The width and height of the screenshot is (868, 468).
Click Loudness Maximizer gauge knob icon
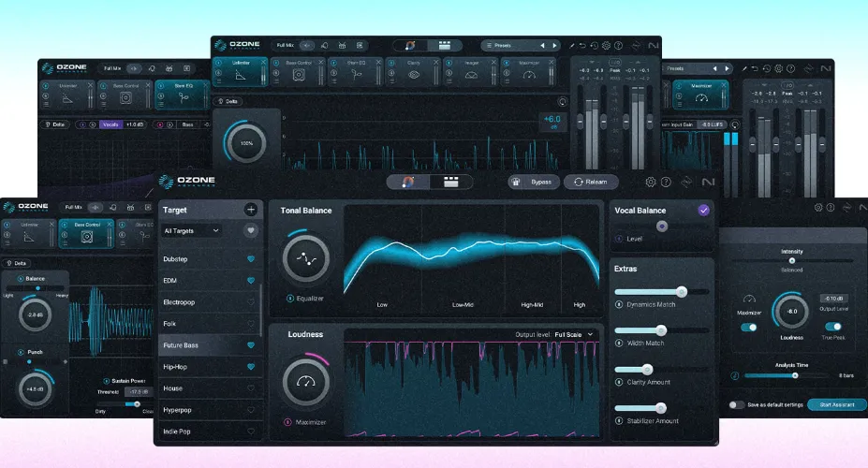[305, 381]
